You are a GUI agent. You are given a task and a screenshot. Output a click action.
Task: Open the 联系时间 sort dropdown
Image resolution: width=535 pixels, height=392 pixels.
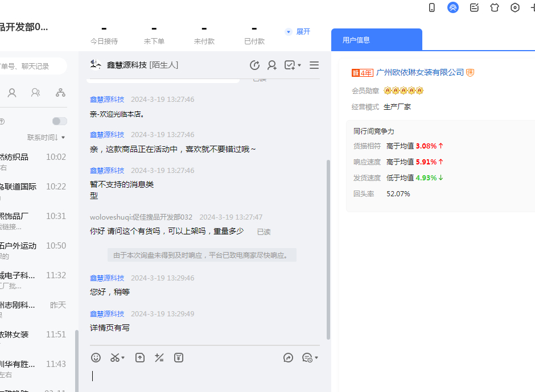(x=46, y=137)
